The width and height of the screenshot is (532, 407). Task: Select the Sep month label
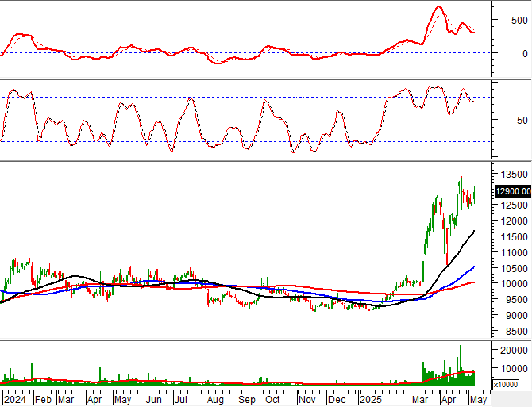pos(247,400)
